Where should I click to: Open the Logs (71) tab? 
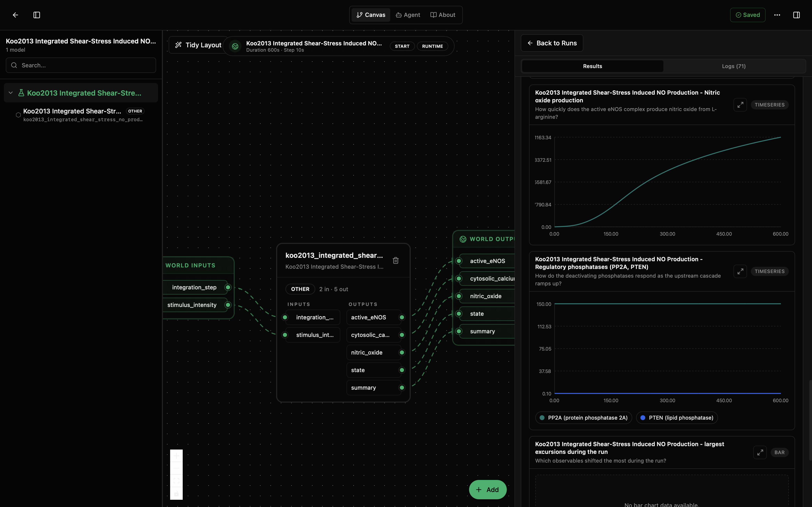point(734,66)
